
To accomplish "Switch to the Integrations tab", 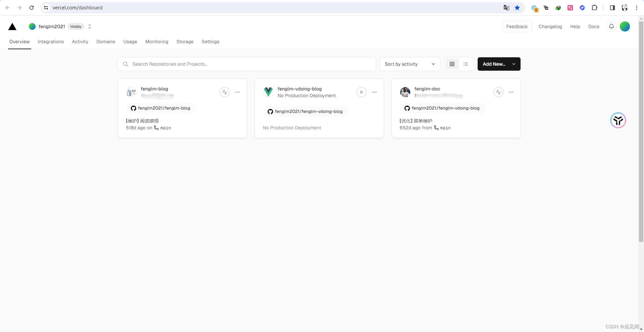I will click(51, 42).
